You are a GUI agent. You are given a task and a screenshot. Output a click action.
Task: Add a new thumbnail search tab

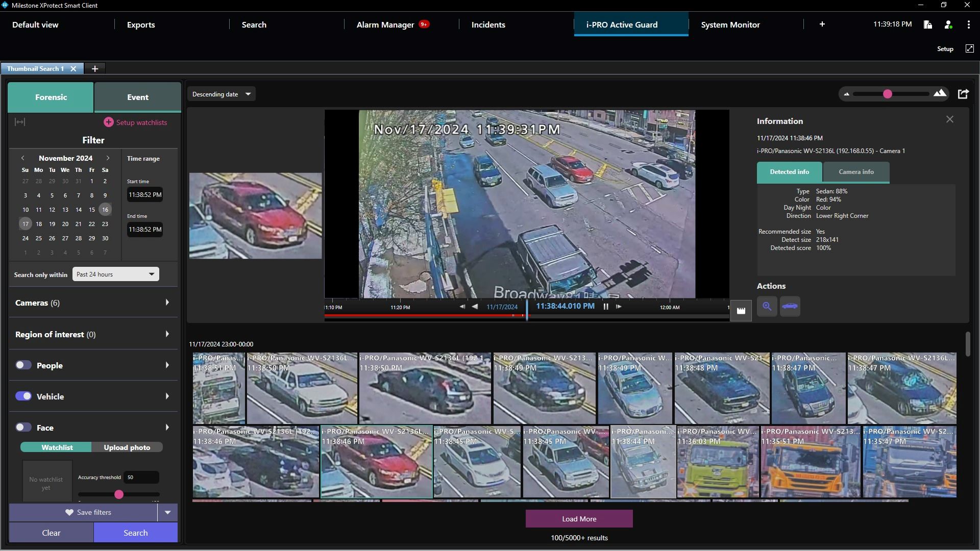click(x=94, y=69)
